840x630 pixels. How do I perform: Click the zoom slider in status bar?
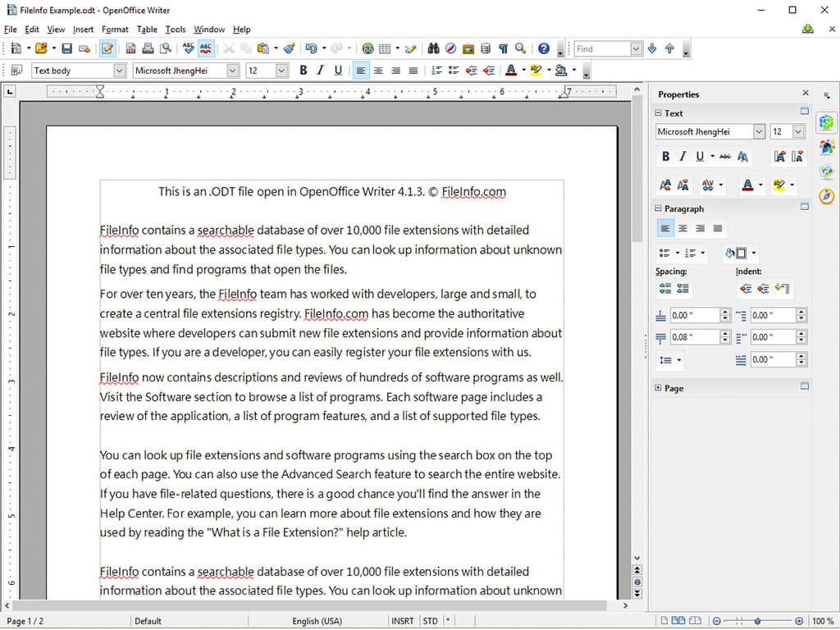click(756, 621)
